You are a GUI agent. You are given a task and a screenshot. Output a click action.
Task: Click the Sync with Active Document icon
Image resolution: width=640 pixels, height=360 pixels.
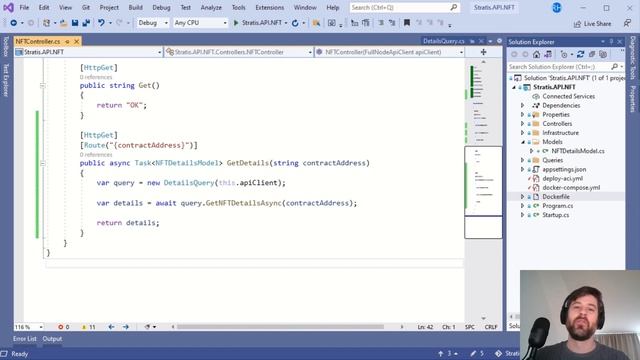click(x=580, y=54)
